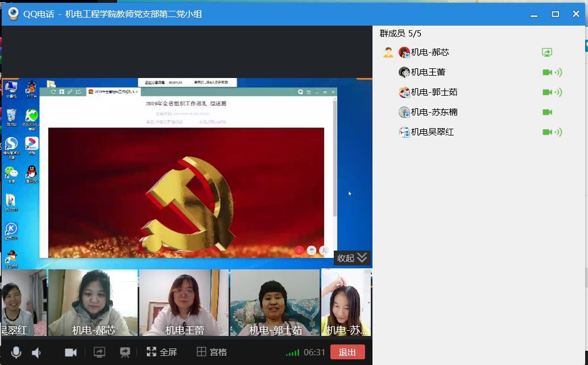Viewport: 588px width, 365px height.
Task: Click camera icon next to 机电-苏东楠
Action: (547, 112)
